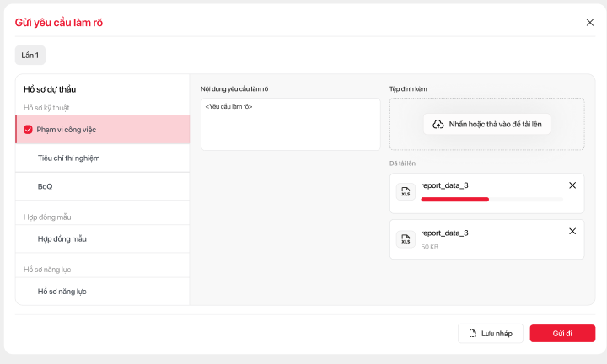Remove the 50 KB report_data_3 file
This screenshot has height=364, width=607.
pos(572,231)
